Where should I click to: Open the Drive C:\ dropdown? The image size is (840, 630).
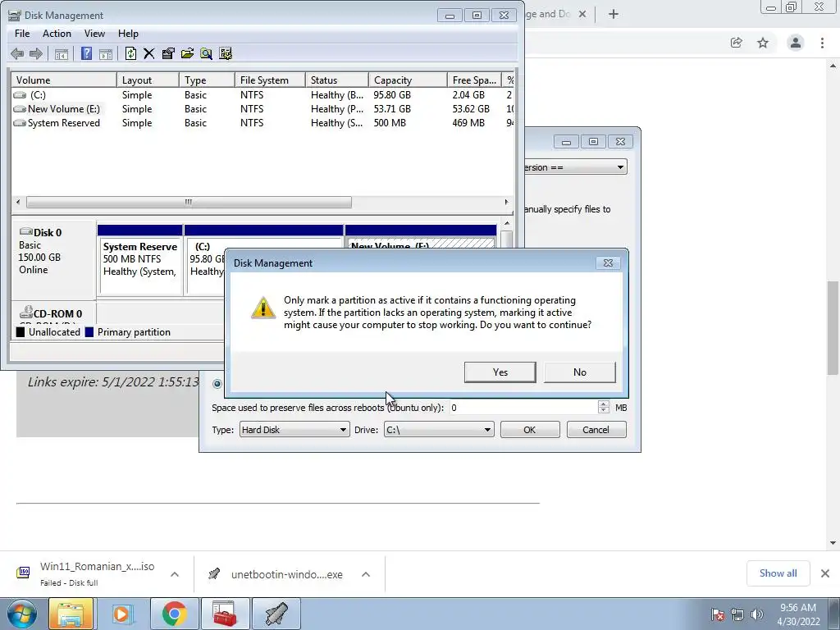coord(439,430)
